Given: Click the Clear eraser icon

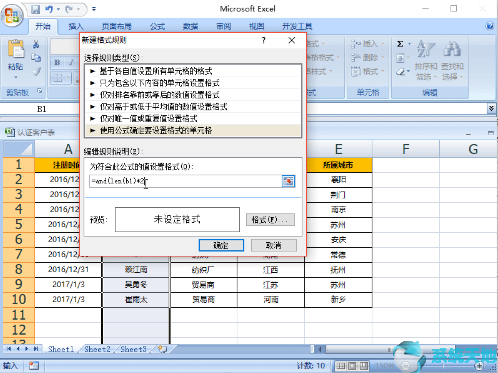Looking at the screenshot, I should tap(401, 72).
